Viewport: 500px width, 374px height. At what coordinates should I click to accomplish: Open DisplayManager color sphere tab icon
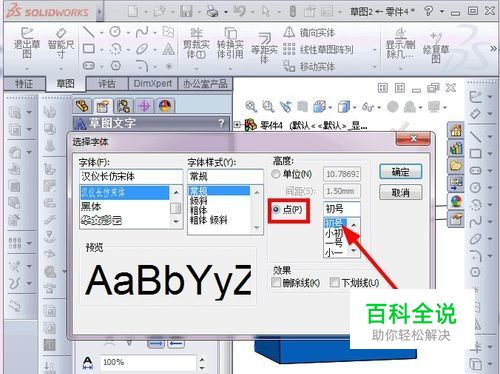[165, 106]
